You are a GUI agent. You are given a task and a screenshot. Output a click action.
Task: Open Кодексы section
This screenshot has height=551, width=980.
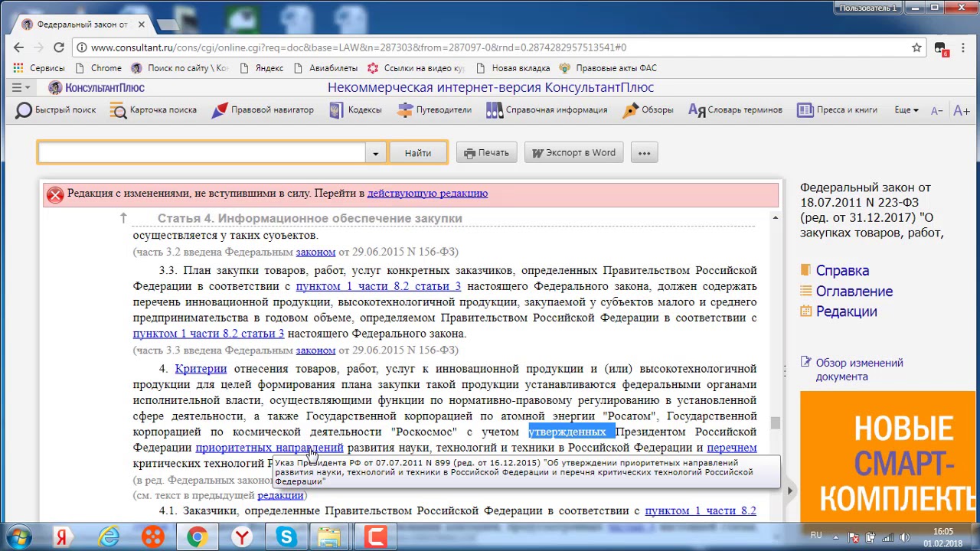[355, 110]
